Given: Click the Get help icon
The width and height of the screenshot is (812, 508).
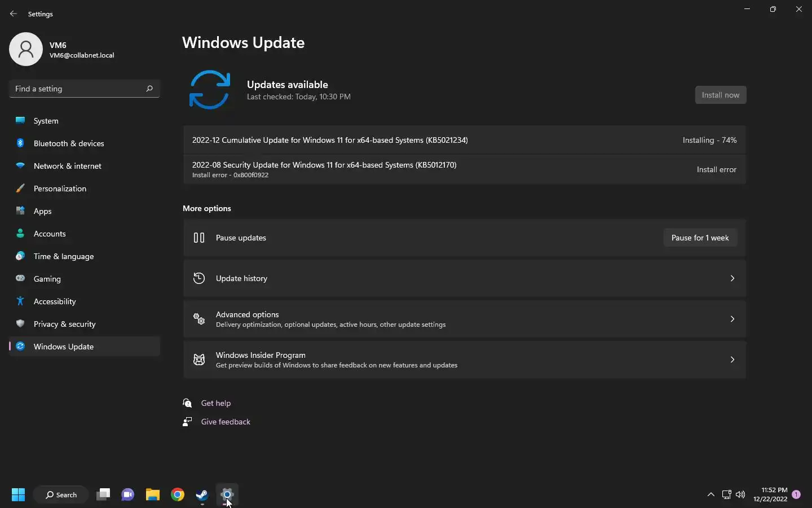Looking at the screenshot, I should pos(188,403).
